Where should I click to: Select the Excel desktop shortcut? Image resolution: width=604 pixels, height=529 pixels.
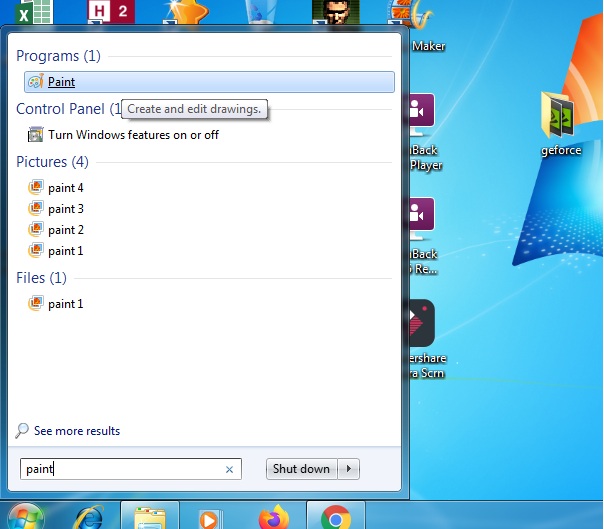[x=34, y=12]
